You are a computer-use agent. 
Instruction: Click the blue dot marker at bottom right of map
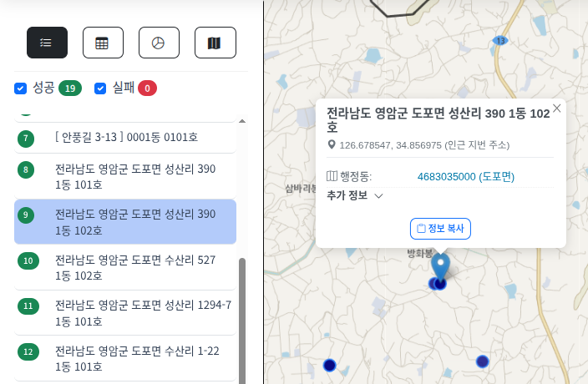coord(482,361)
